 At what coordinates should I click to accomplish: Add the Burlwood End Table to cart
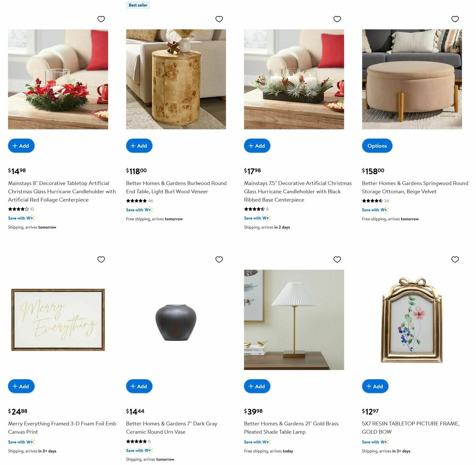point(139,146)
